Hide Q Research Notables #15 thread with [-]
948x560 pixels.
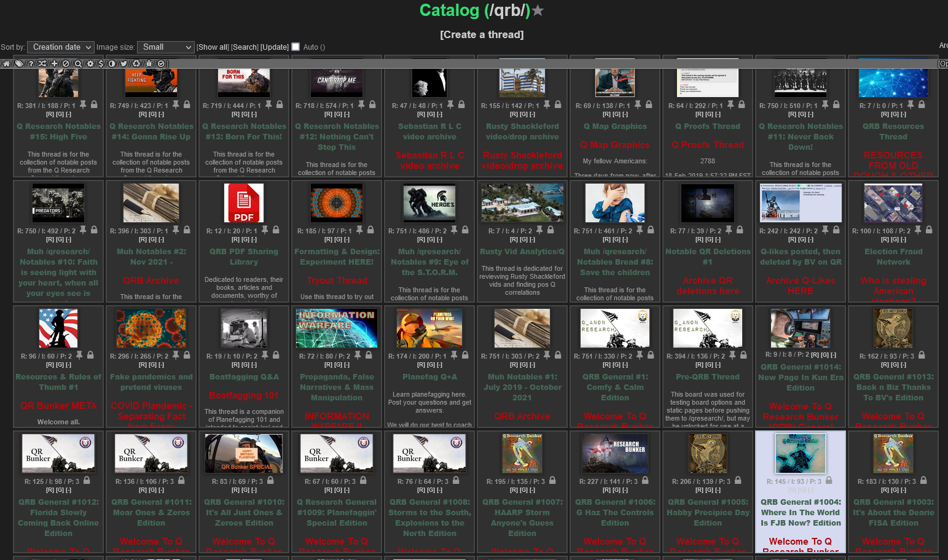click(x=68, y=114)
